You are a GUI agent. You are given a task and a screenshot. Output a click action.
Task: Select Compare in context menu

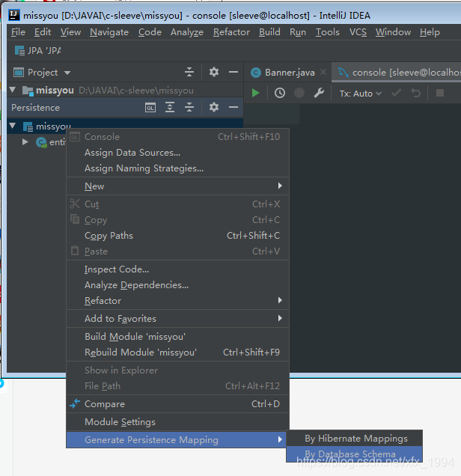tap(178, 404)
